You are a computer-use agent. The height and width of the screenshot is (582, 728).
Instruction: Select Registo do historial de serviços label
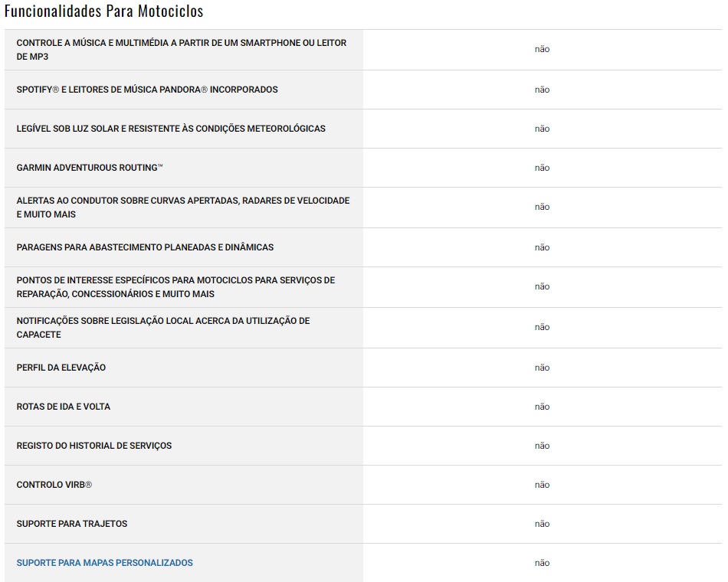(94, 446)
